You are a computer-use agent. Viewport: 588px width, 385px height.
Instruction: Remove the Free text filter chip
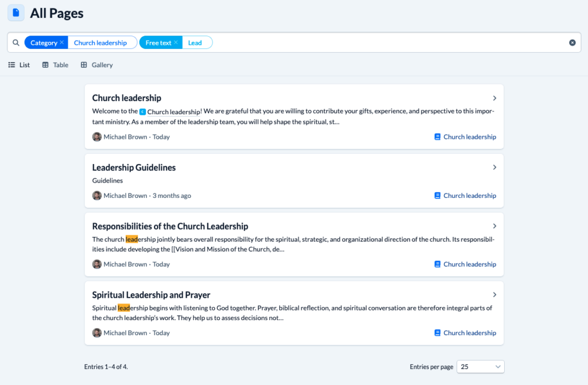point(176,42)
